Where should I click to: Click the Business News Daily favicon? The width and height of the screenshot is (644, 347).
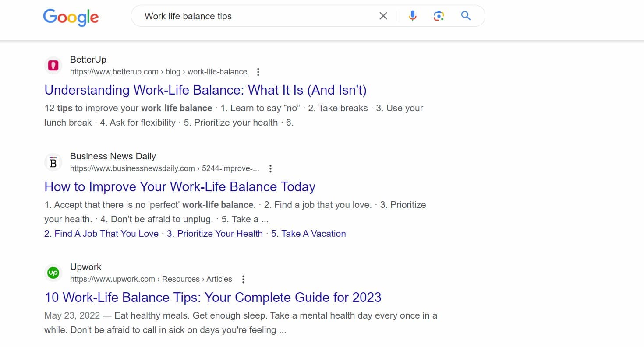[53, 162]
